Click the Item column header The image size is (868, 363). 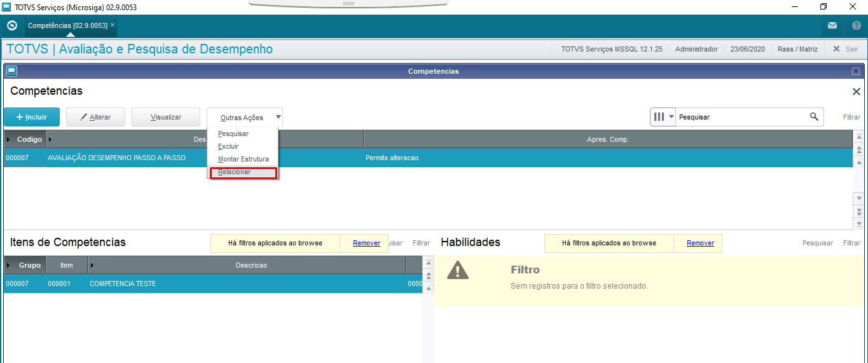point(66,265)
